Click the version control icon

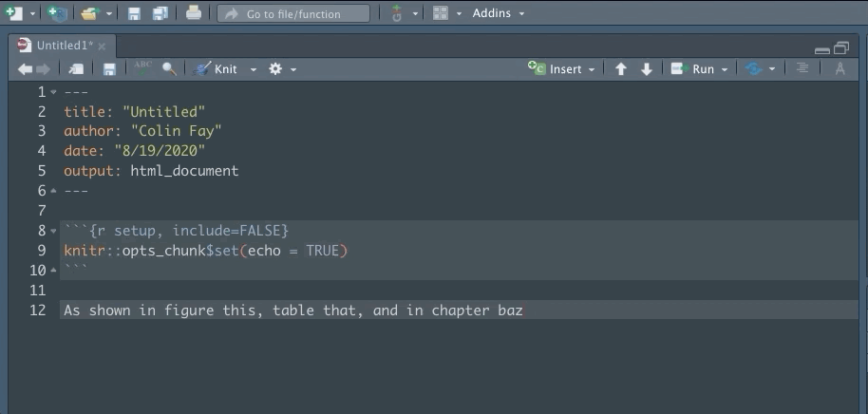[396, 13]
